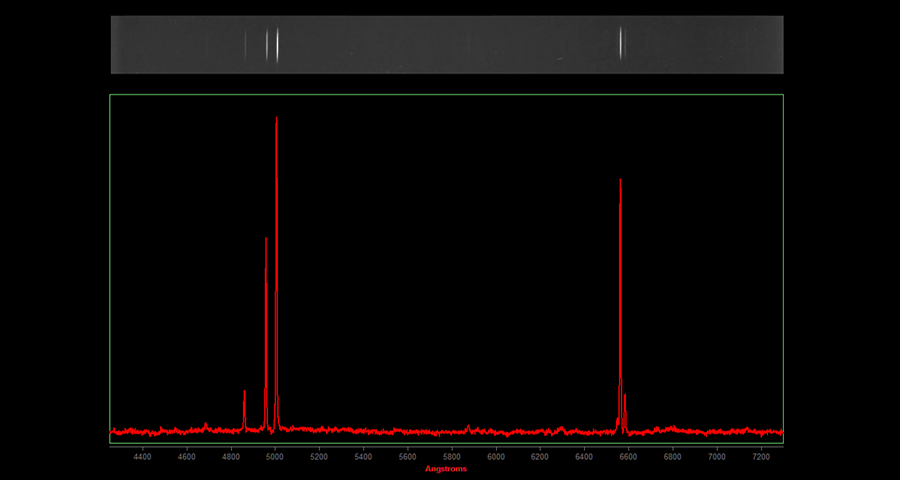The height and width of the screenshot is (480, 900).
Task: Click the 4400 tick label on x-axis
Action: pos(143,456)
